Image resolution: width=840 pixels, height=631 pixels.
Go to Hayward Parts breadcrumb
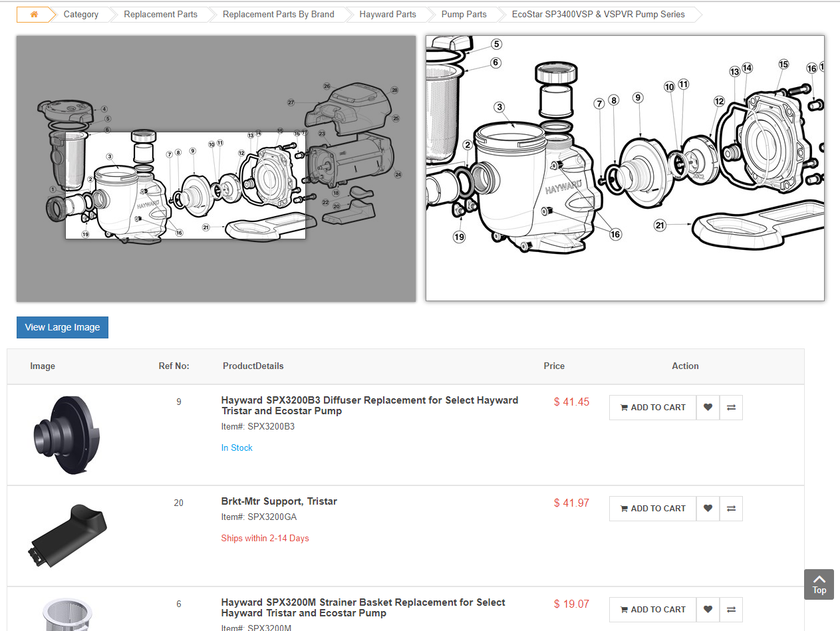(388, 14)
